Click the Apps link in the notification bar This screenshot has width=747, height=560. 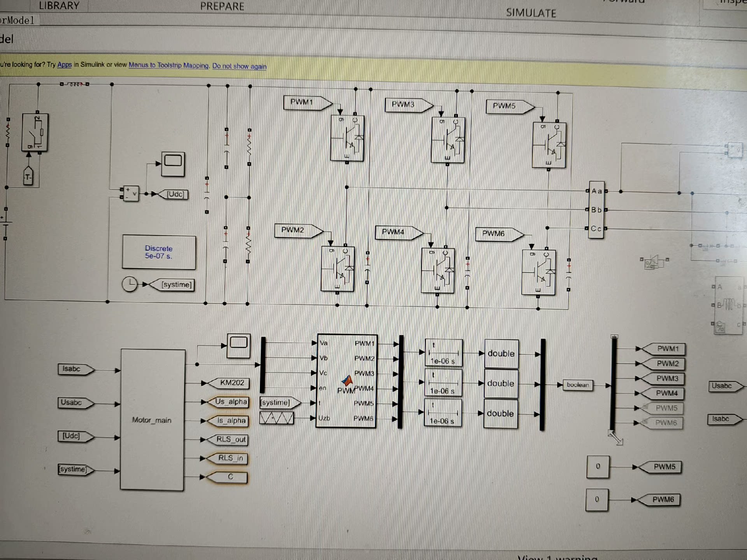point(65,65)
